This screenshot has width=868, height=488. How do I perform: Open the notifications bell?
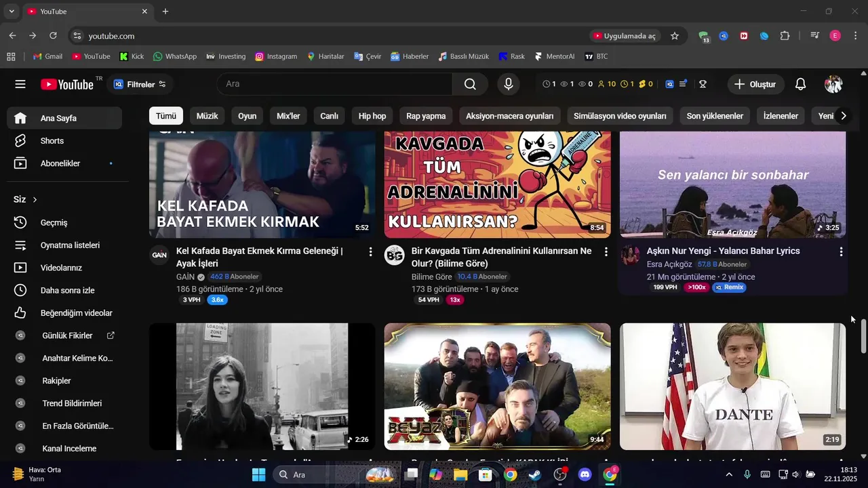click(801, 84)
